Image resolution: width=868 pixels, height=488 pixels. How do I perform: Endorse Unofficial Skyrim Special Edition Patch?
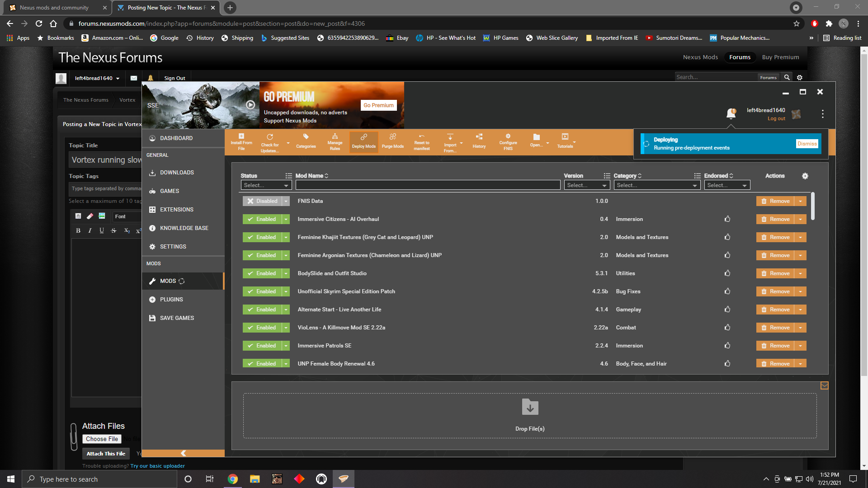727,291
